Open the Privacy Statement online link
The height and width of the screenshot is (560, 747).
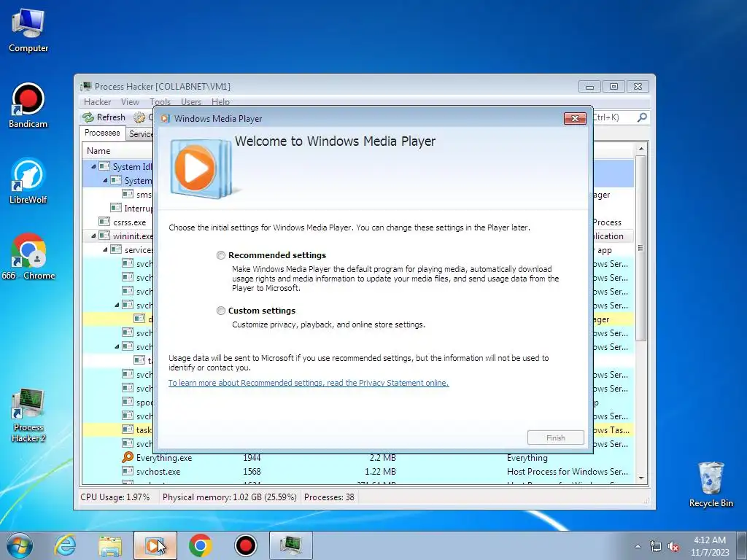[x=309, y=383]
